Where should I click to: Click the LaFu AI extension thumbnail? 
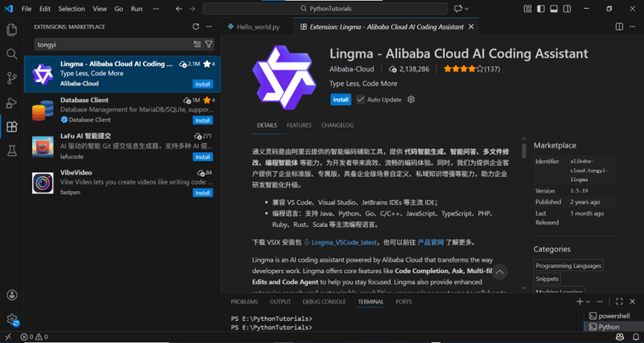click(x=42, y=147)
